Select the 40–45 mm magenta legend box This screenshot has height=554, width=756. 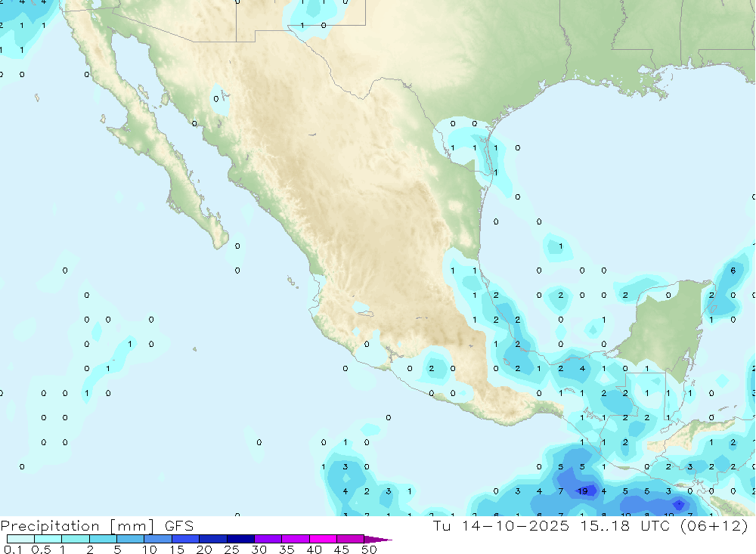323,539
